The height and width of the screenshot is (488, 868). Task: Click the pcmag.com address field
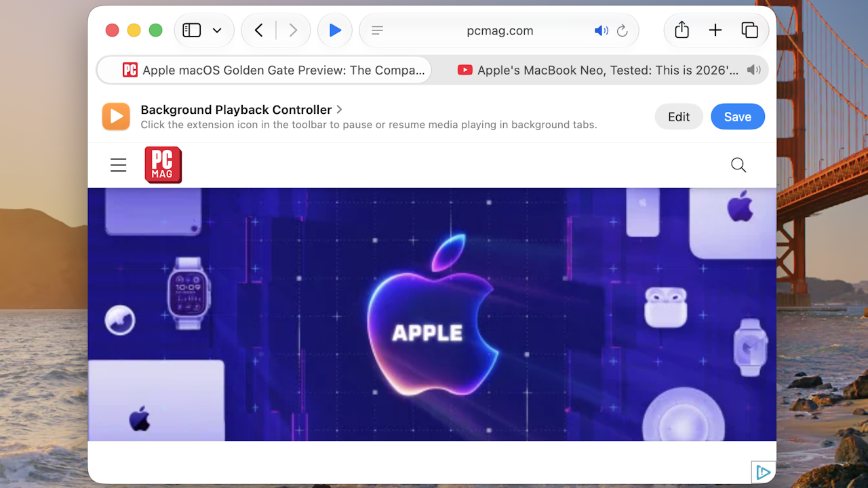[x=500, y=30]
